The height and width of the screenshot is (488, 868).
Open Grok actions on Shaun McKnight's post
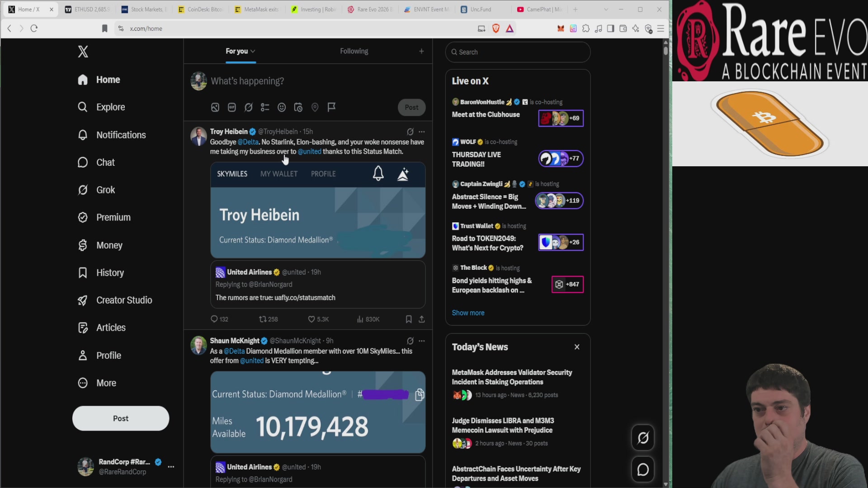pyautogui.click(x=410, y=341)
